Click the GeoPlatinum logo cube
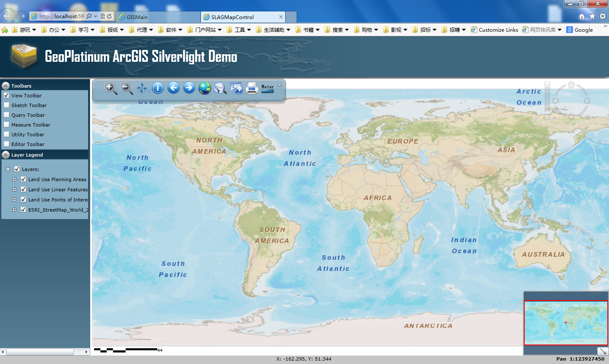609x364 pixels. (24, 56)
